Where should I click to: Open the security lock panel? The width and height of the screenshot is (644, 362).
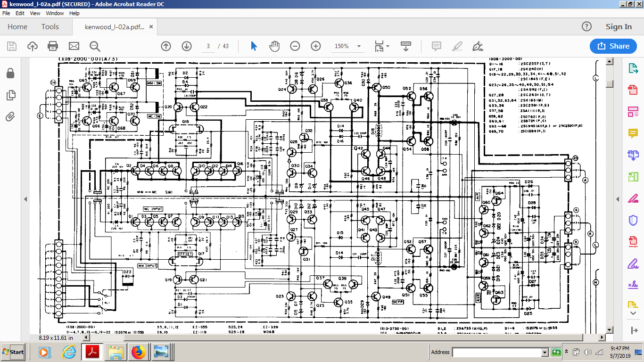[x=10, y=74]
